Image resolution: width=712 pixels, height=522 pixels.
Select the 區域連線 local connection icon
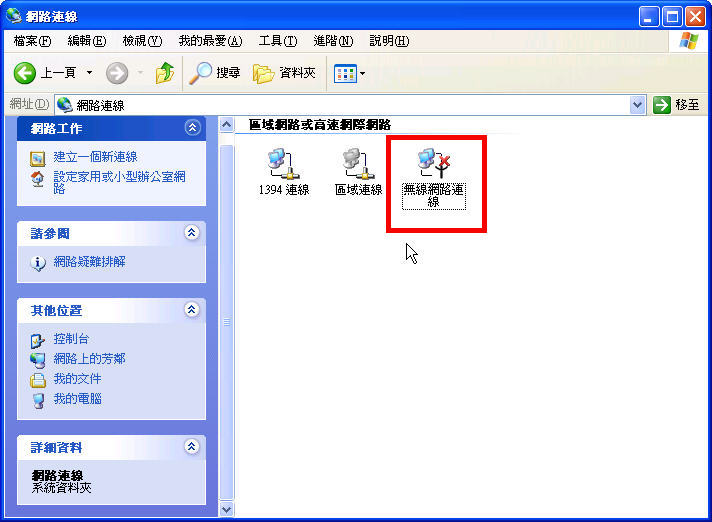point(359,164)
